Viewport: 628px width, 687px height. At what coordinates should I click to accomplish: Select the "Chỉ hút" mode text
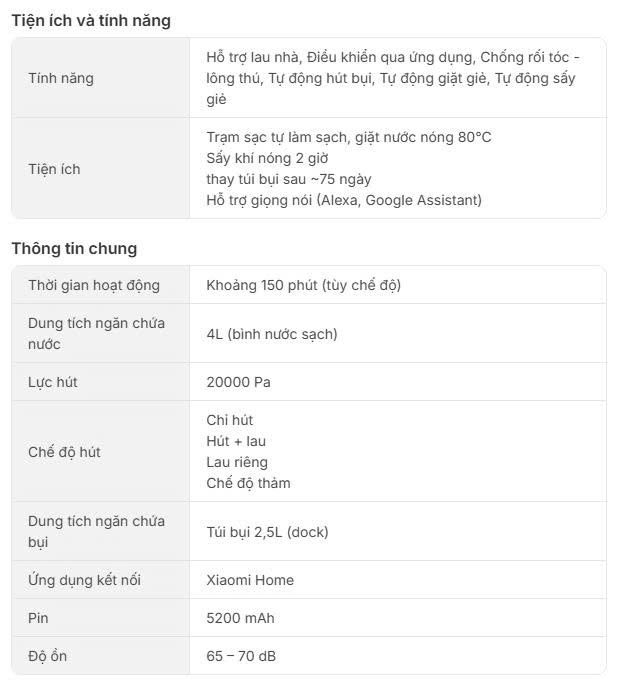(x=229, y=420)
